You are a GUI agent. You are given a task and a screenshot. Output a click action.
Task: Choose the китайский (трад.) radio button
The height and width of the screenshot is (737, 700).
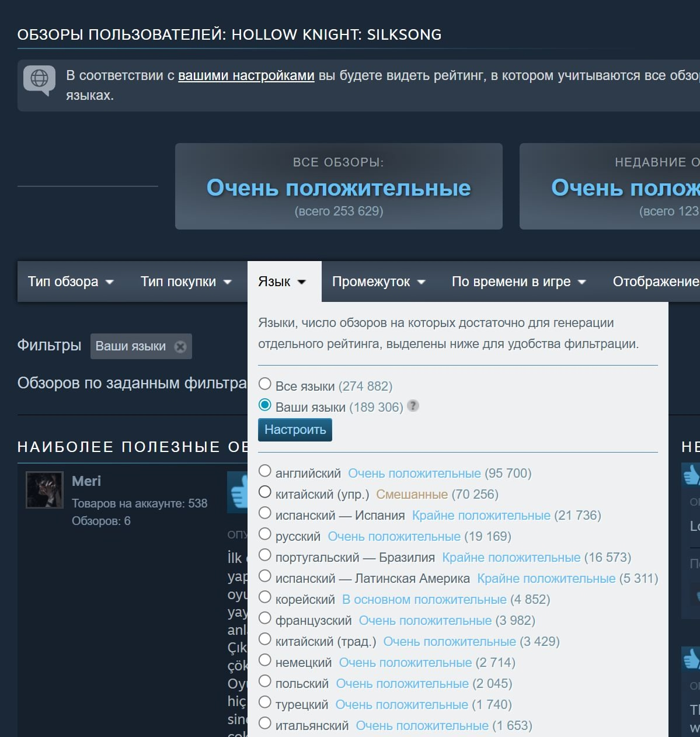click(265, 639)
